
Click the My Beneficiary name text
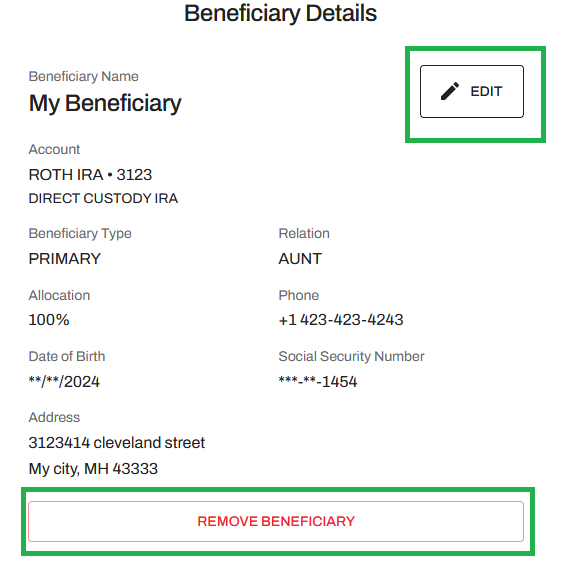point(105,103)
